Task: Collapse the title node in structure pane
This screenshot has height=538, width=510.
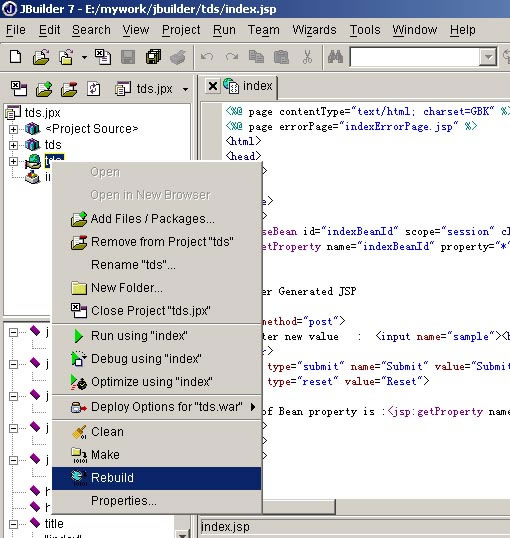Action: pyautogui.click(x=13, y=524)
